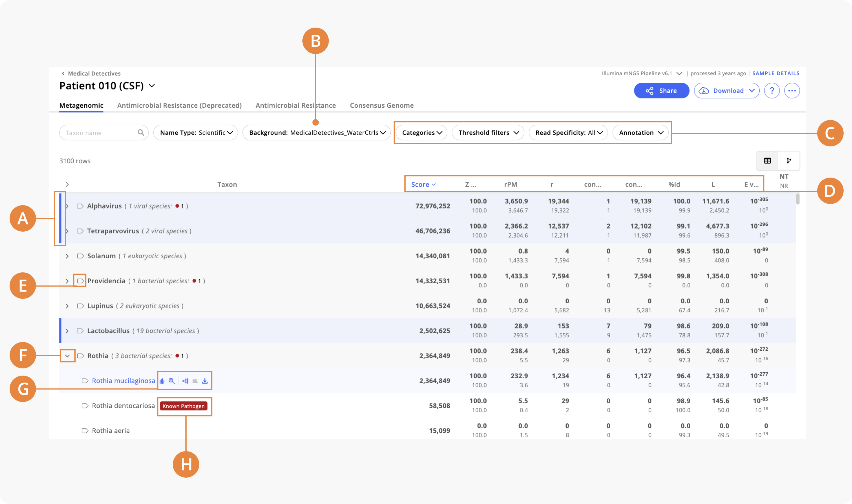Open the help question mark button
The width and height of the screenshot is (852, 504).
coord(772,91)
